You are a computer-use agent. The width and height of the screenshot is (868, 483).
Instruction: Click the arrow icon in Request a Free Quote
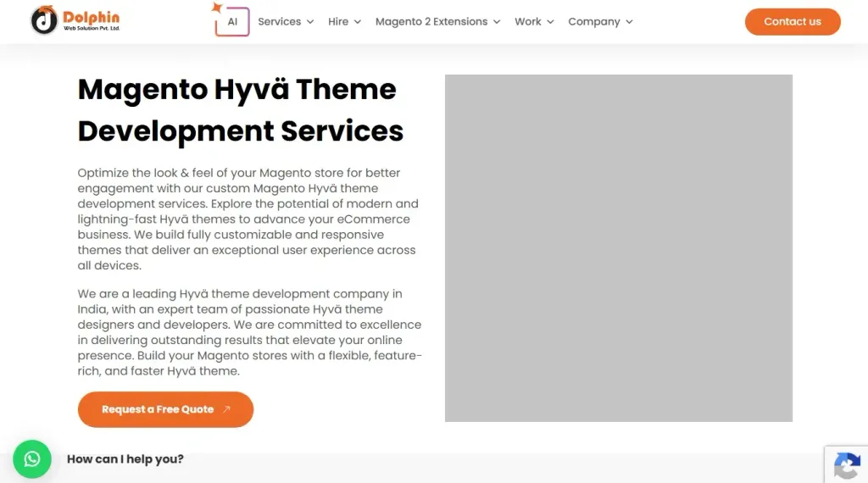[x=226, y=409]
